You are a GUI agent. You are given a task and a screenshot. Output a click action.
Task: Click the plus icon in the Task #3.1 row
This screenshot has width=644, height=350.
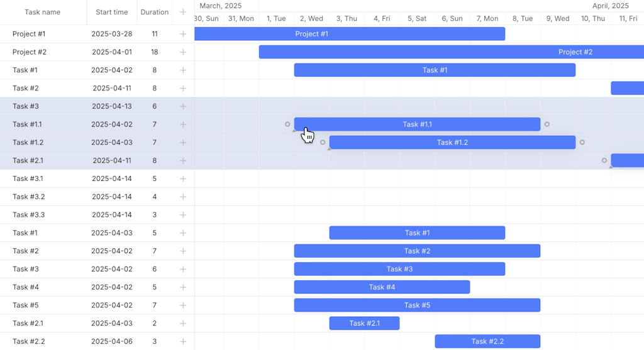tap(183, 178)
